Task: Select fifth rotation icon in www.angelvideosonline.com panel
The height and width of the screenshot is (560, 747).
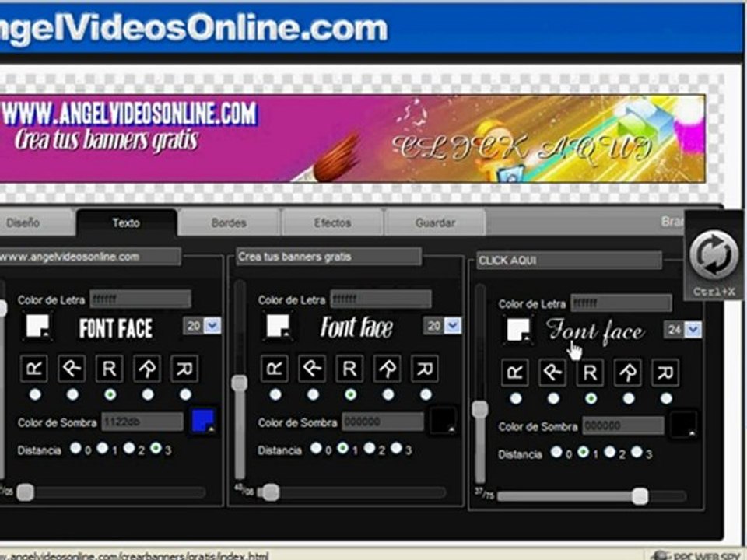Action: (185, 368)
